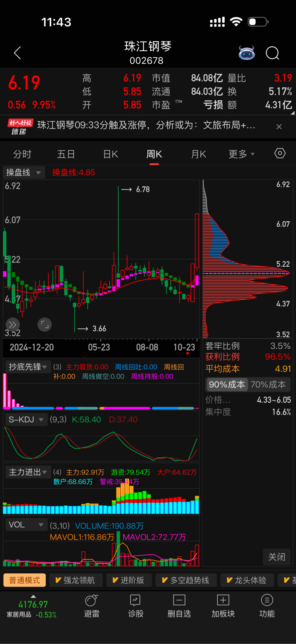The width and height of the screenshot is (296, 644).
Task: Tap the K:58.40 KDJ value
Action: click(86, 419)
